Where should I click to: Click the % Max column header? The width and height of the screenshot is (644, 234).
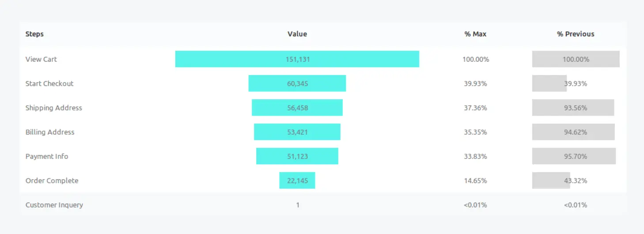click(x=475, y=34)
